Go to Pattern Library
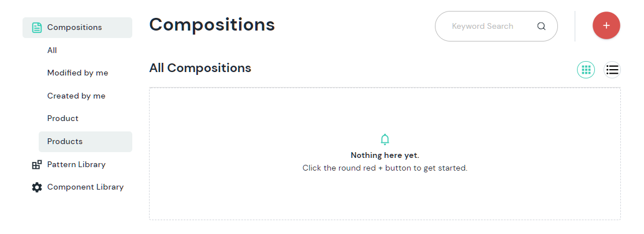The image size is (644, 234). click(76, 165)
